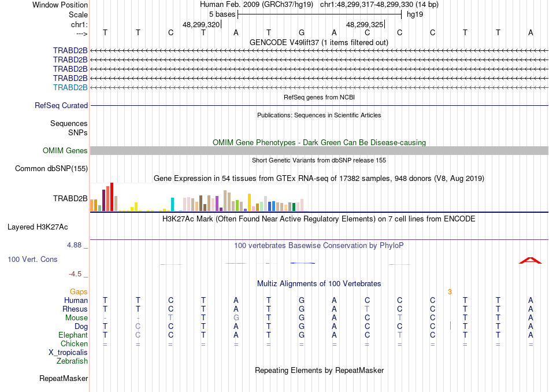Click the Chicken alignment row label
The height and width of the screenshot is (392, 549).
click(x=74, y=343)
